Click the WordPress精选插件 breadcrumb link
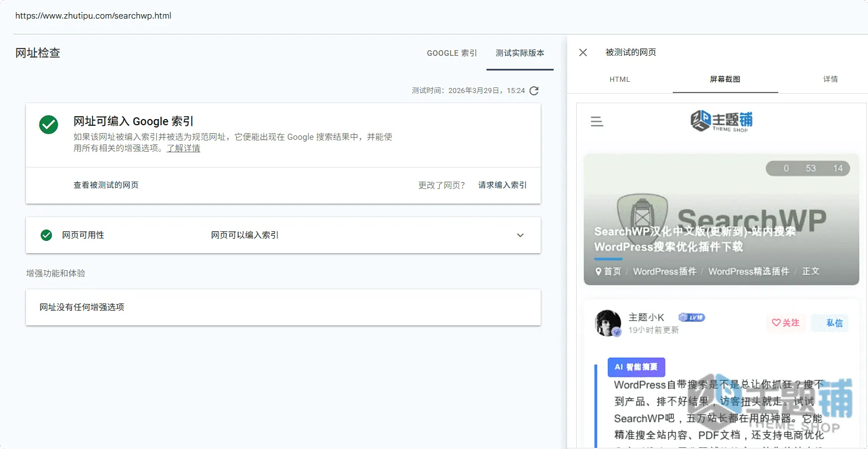 point(749,271)
